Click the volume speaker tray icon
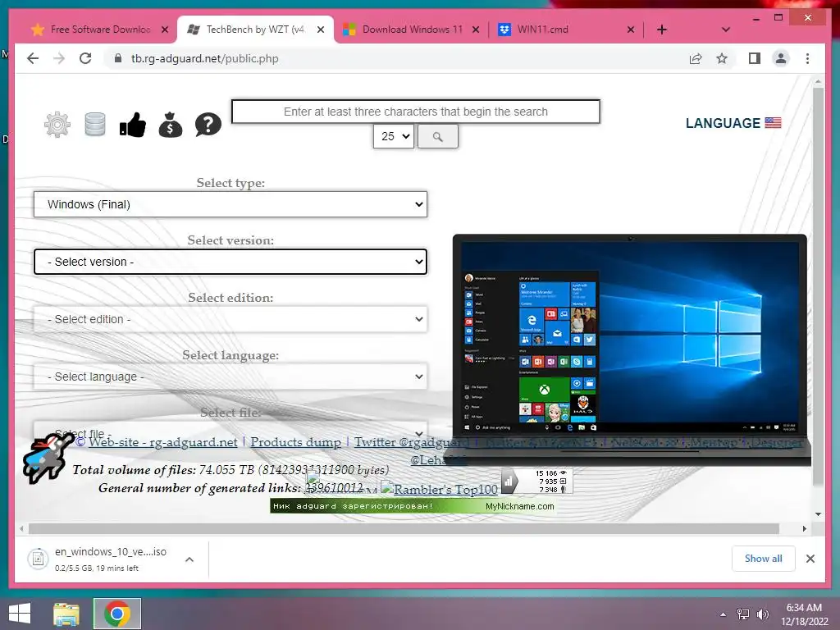Viewport: 840px width, 630px height. 762,614
